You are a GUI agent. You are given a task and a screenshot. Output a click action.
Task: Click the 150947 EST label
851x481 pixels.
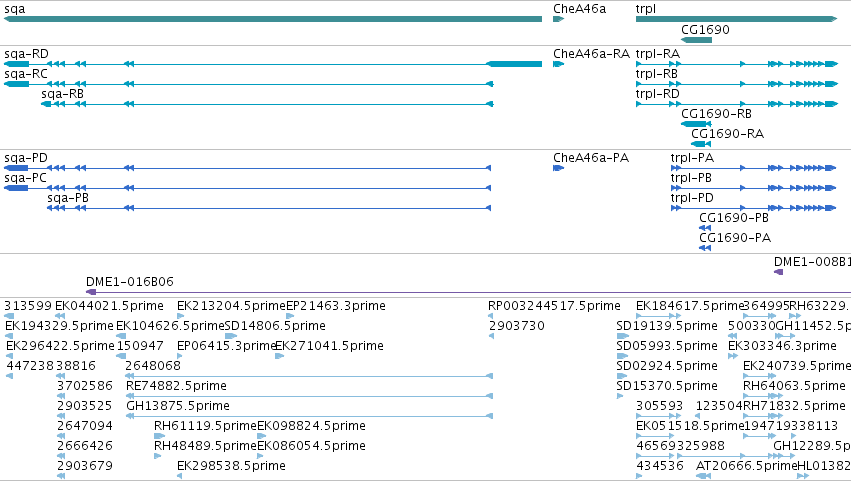[x=140, y=346]
